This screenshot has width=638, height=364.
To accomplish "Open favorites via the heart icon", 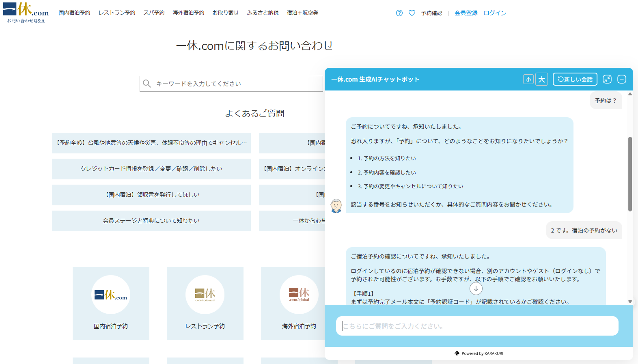I will pos(412,13).
